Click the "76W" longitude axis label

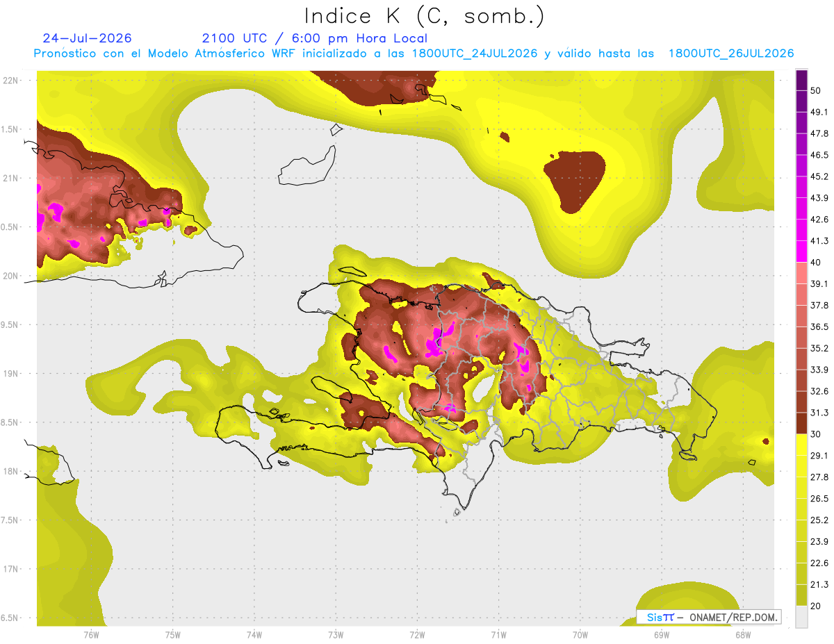pos(91,634)
